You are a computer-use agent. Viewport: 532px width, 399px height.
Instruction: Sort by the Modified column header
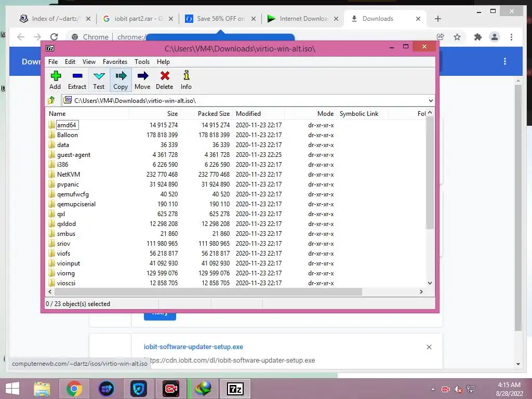(x=259, y=114)
